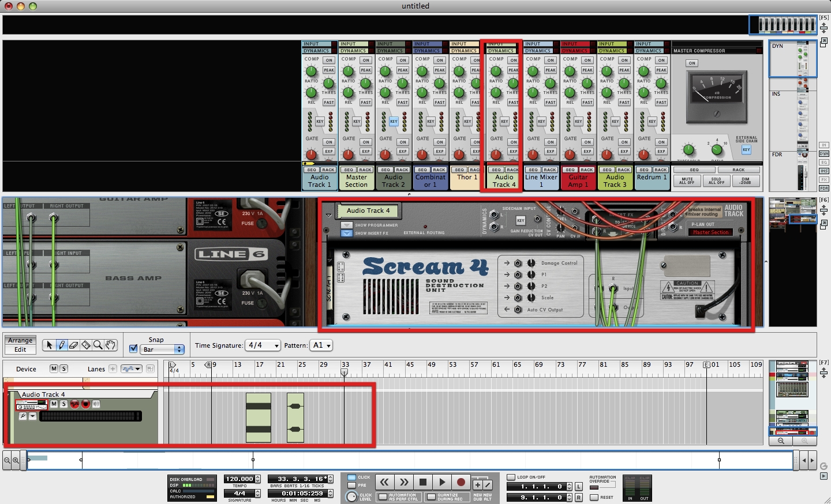Toggle External Side Chain KEY button

746,149
